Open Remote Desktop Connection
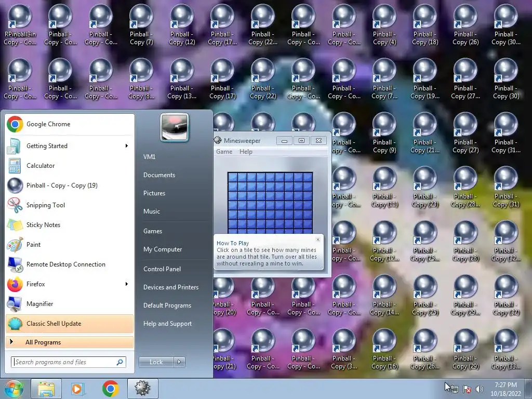 pos(70,264)
